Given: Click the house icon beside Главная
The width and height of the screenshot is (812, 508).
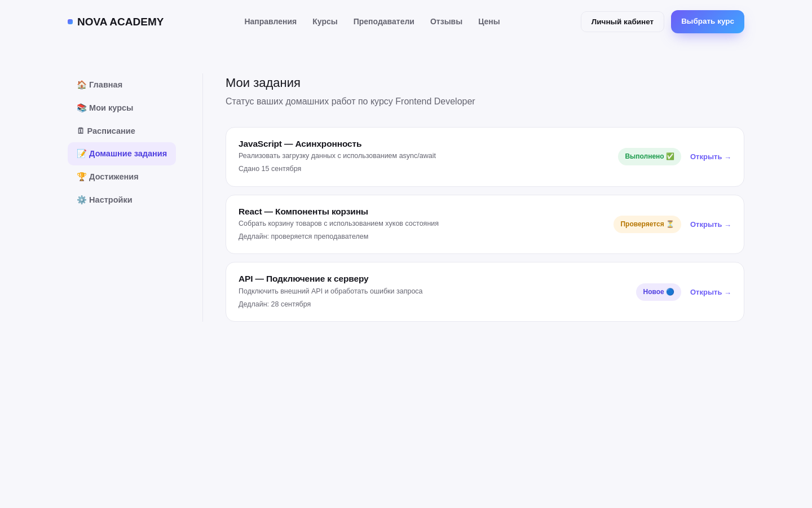Looking at the screenshot, I should tap(82, 85).
